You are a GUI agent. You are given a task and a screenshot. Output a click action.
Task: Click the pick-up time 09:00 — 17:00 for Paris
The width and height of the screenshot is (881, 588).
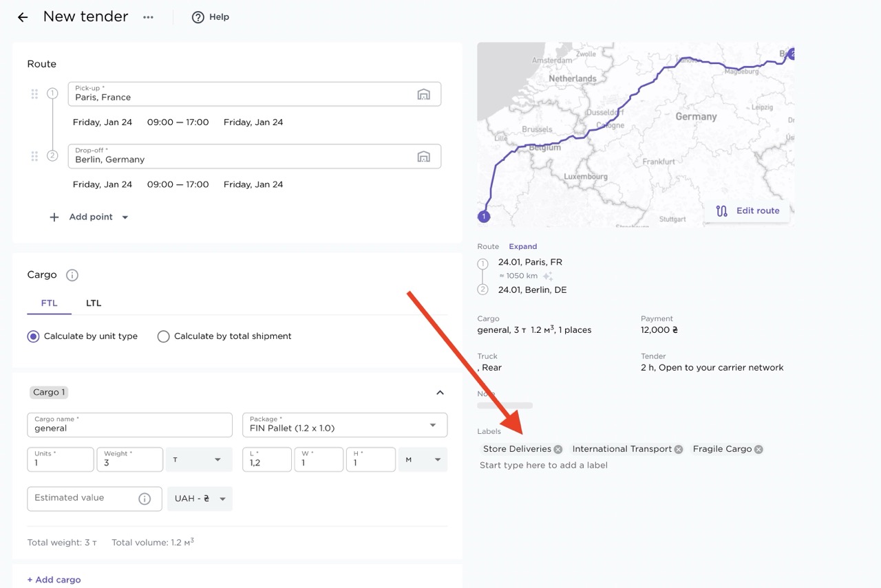[x=178, y=122]
